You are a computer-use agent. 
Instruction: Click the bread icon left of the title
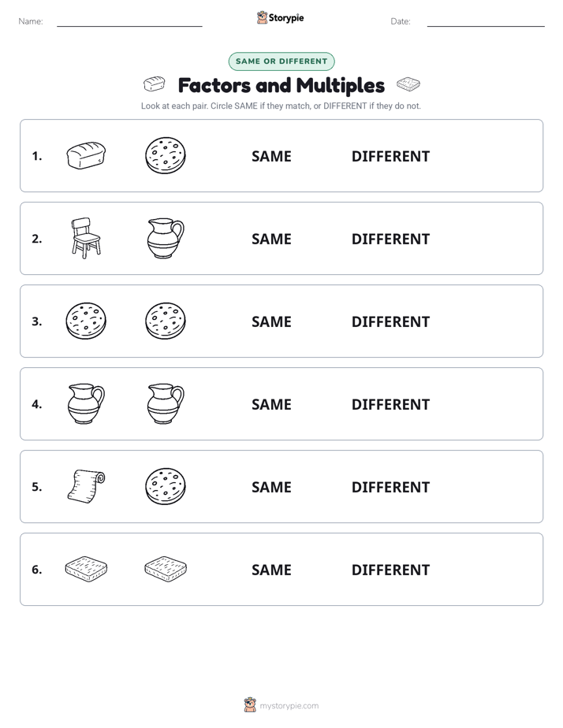click(x=155, y=84)
